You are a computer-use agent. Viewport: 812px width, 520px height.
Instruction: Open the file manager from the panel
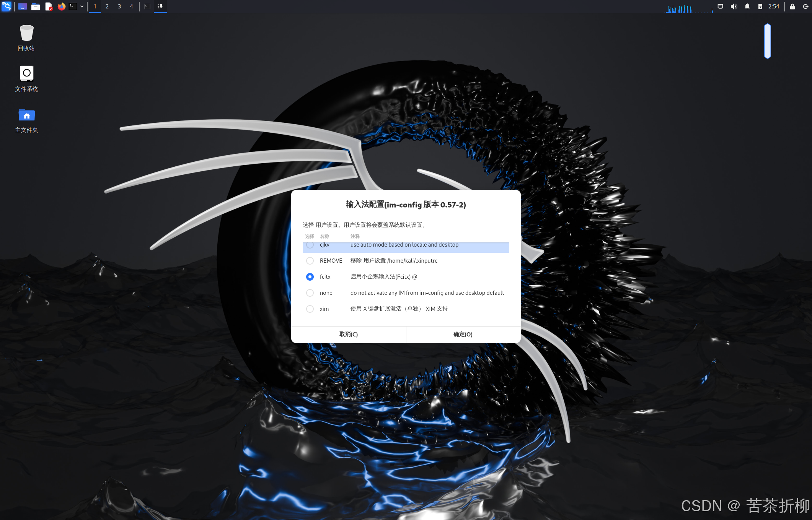click(36, 6)
